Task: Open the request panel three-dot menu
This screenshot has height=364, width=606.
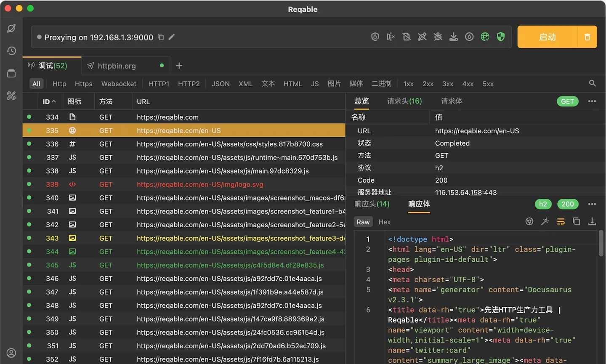Action: tap(592, 101)
